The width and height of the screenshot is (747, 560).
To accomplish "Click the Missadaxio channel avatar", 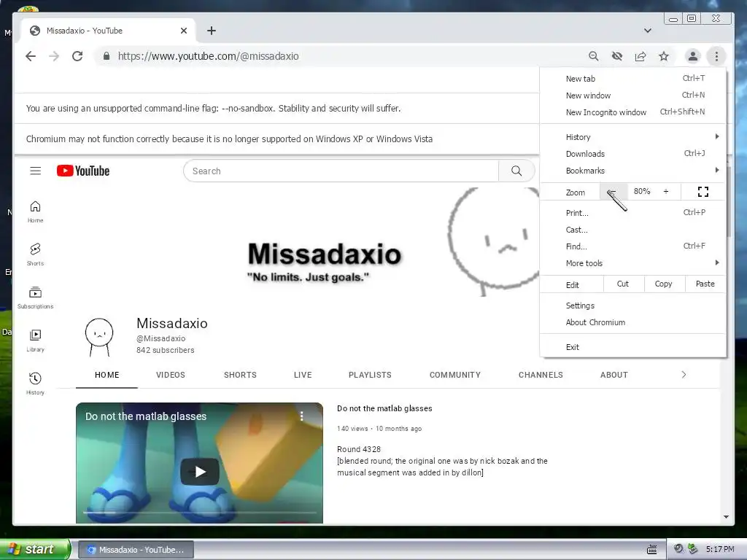I will (99, 337).
